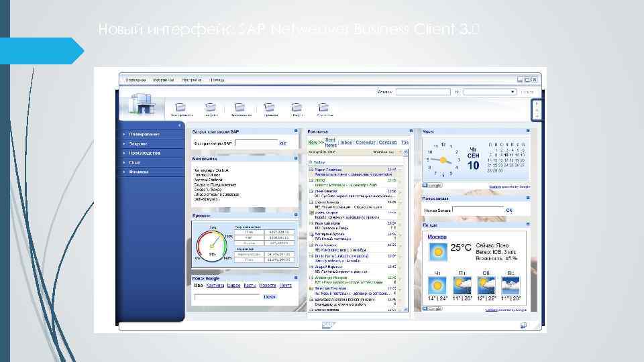Viewport: 644px width, 362px height.
Task: Click Поиск button in Google search
Action: [270, 297]
